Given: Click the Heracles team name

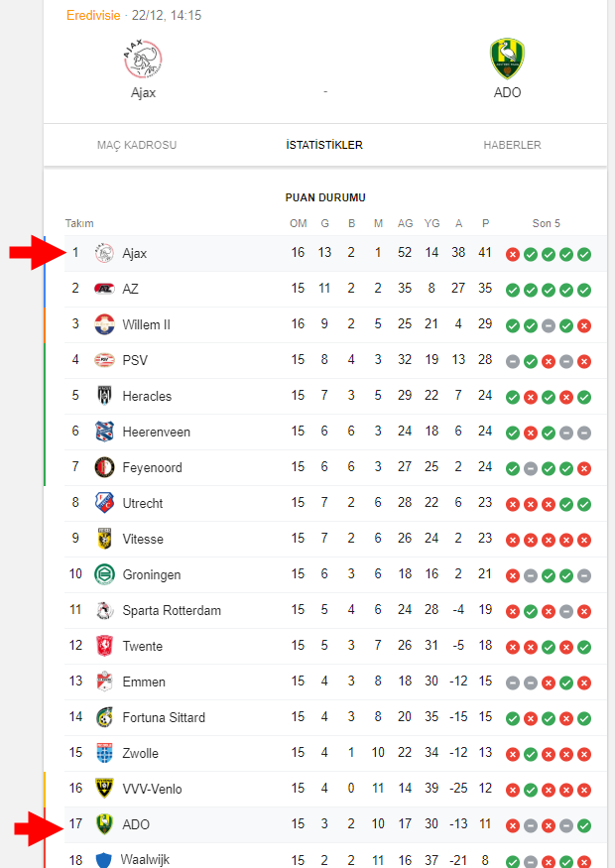Looking at the screenshot, I should (147, 397).
